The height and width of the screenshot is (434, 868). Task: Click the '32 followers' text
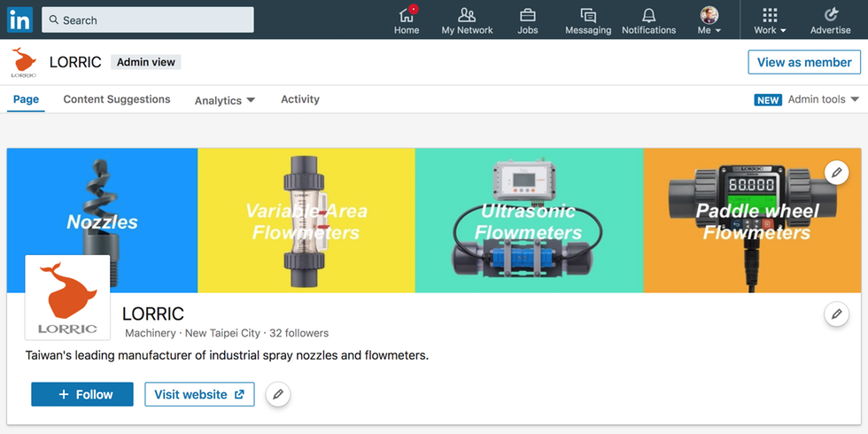(299, 333)
